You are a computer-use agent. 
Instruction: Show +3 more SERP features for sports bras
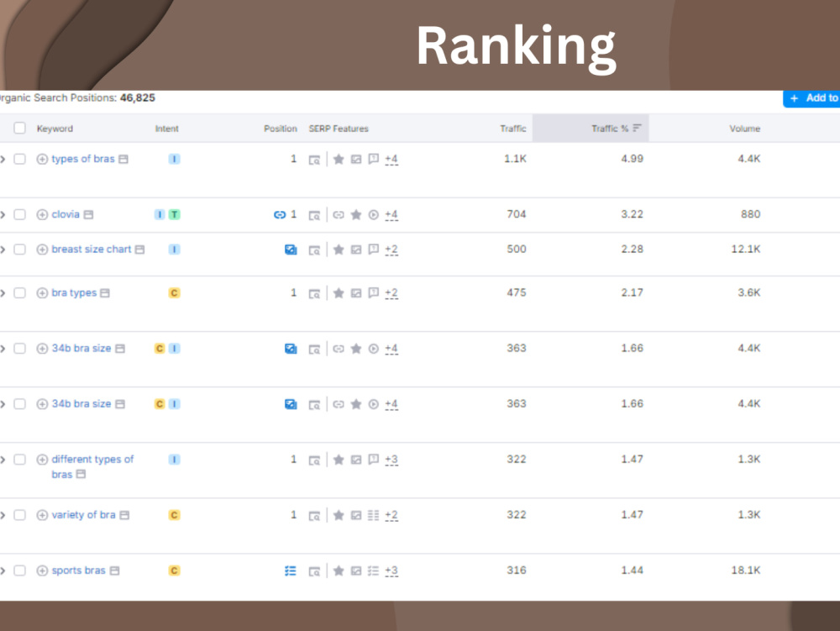[391, 571]
